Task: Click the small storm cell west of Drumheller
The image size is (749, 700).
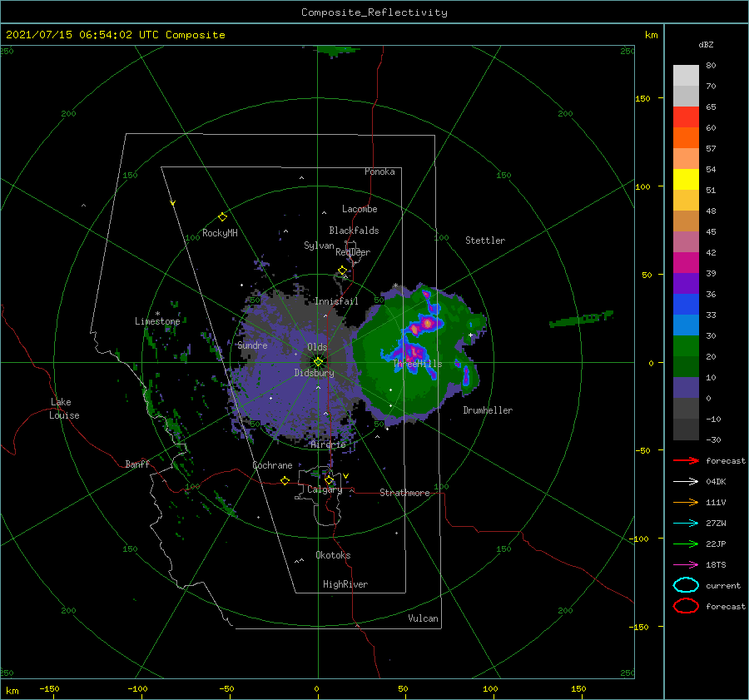Action: [x=466, y=375]
